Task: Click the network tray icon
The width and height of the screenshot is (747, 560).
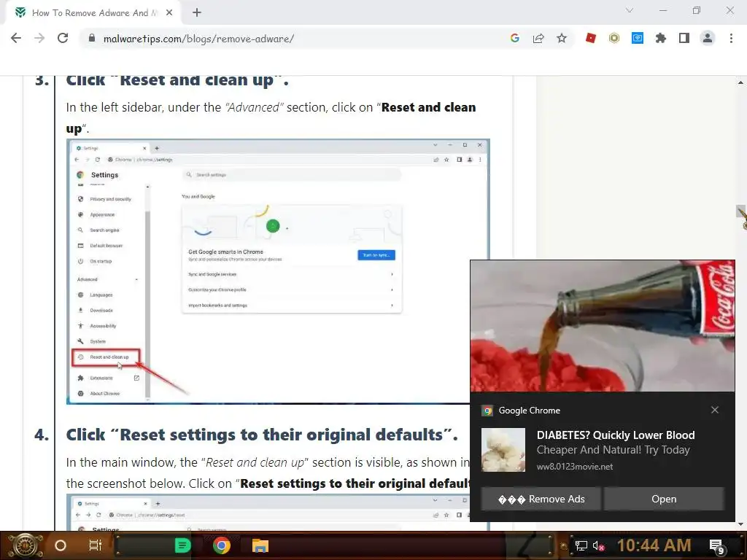Action: click(x=581, y=545)
